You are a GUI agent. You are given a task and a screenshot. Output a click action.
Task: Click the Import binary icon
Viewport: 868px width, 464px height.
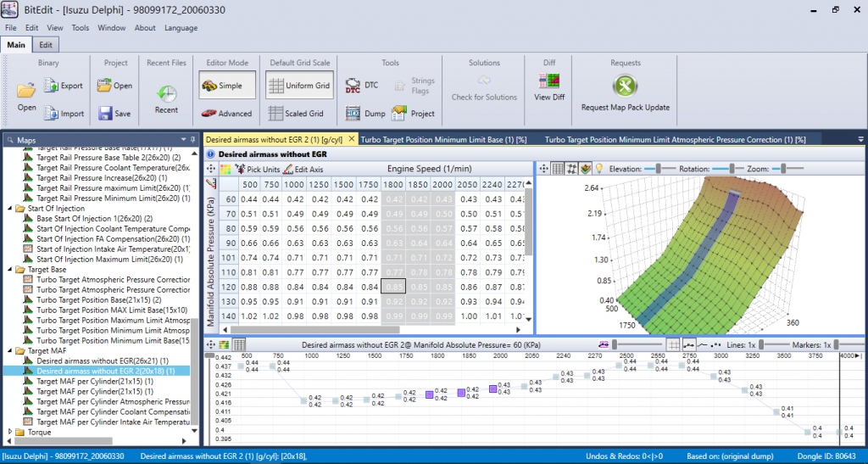(x=51, y=113)
